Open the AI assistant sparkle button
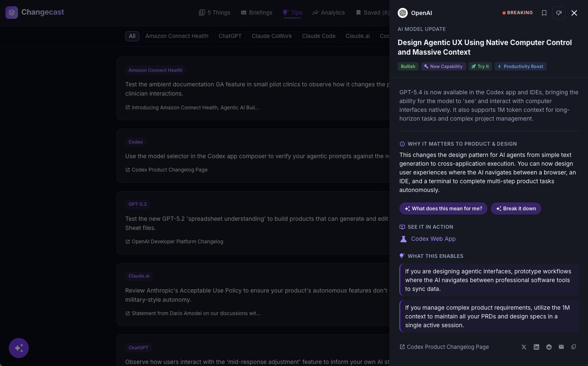This screenshot has height=366, width=588. (19, 348)
